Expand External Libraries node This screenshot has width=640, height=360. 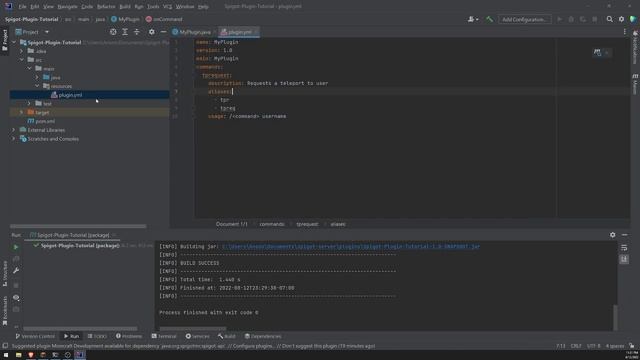tap(14, 130)
